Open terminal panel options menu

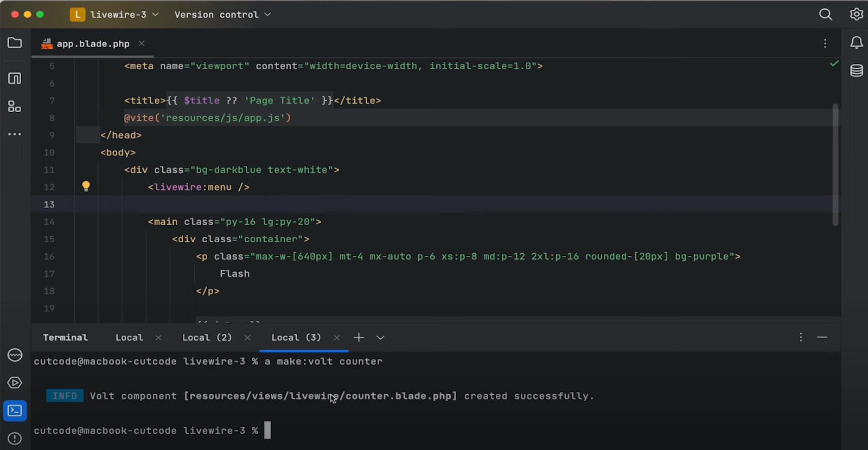click(801, 337)
